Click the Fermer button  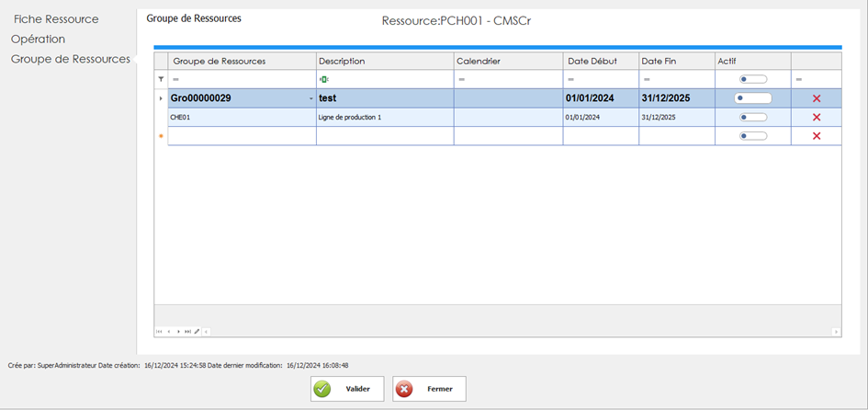[429, 389]
